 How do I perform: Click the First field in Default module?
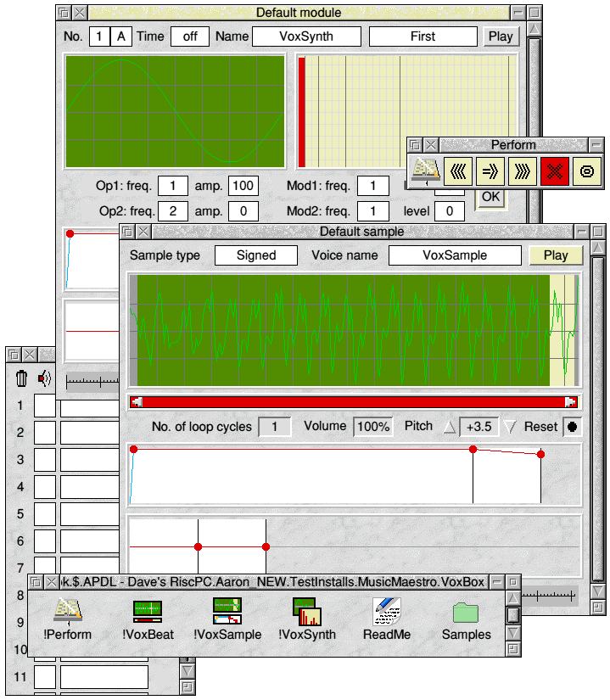pos(423,36)
